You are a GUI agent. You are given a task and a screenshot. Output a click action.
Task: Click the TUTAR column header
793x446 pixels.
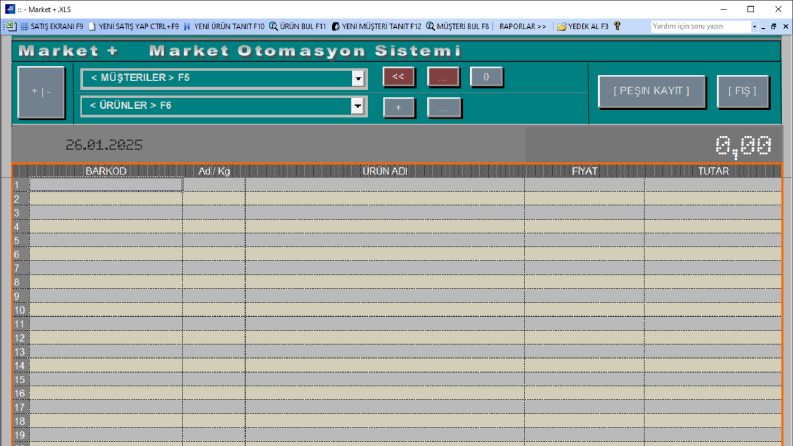point(713,171)
